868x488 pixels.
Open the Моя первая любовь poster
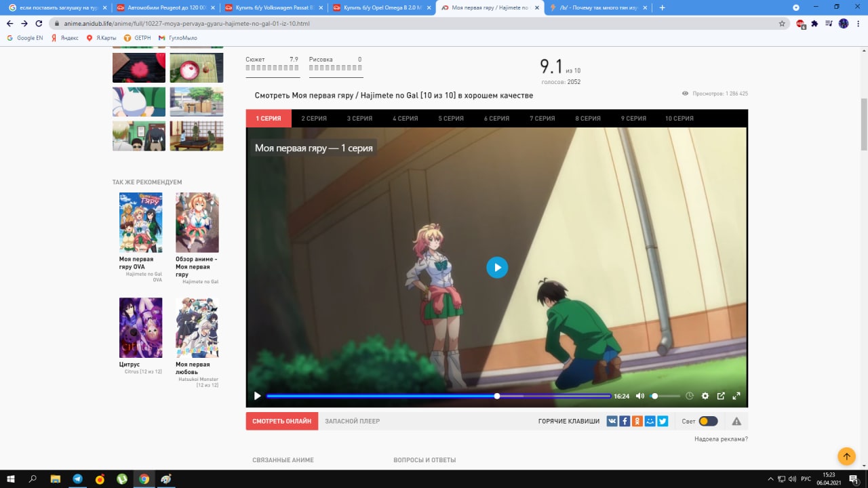tap(197, 327)
